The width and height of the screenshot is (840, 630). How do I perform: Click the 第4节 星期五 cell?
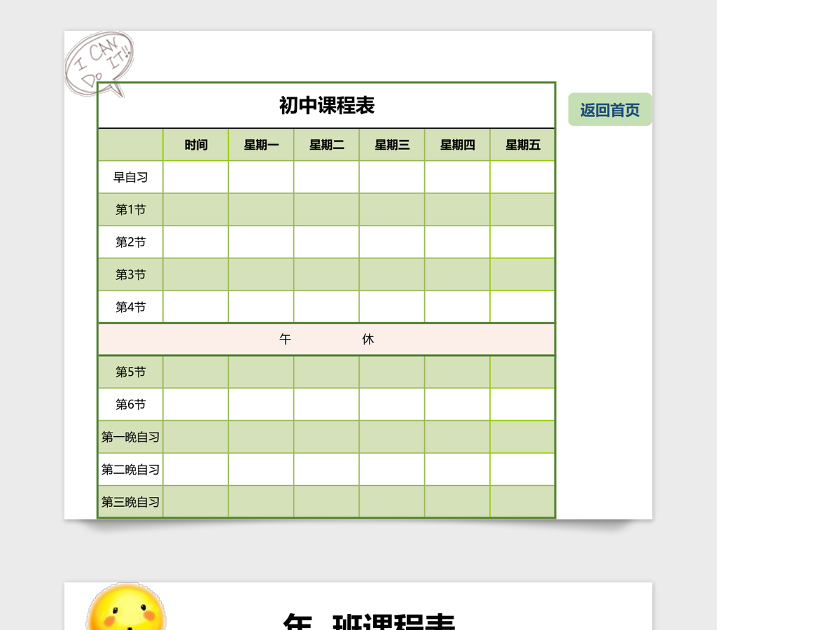tap(523, 307)
